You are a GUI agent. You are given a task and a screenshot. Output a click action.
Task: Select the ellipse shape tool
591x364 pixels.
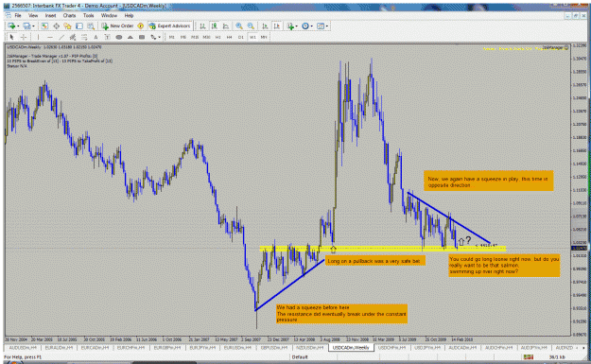coord(119,37)
